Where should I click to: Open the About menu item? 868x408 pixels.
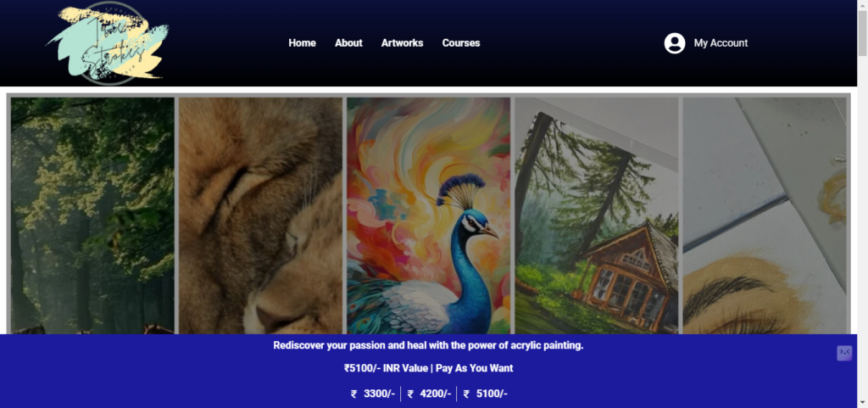(x=348, y=43)
